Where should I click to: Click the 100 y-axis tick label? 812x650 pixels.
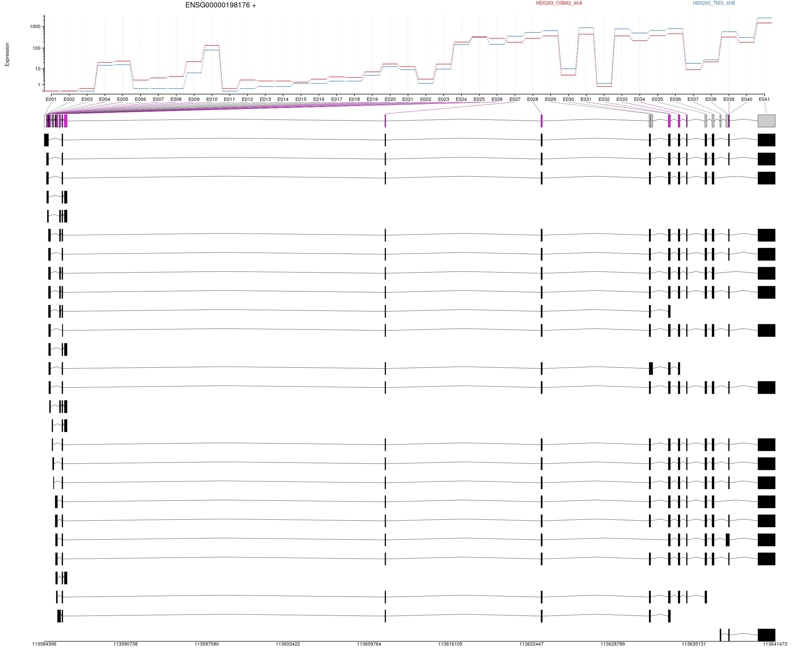click(37, 48)
